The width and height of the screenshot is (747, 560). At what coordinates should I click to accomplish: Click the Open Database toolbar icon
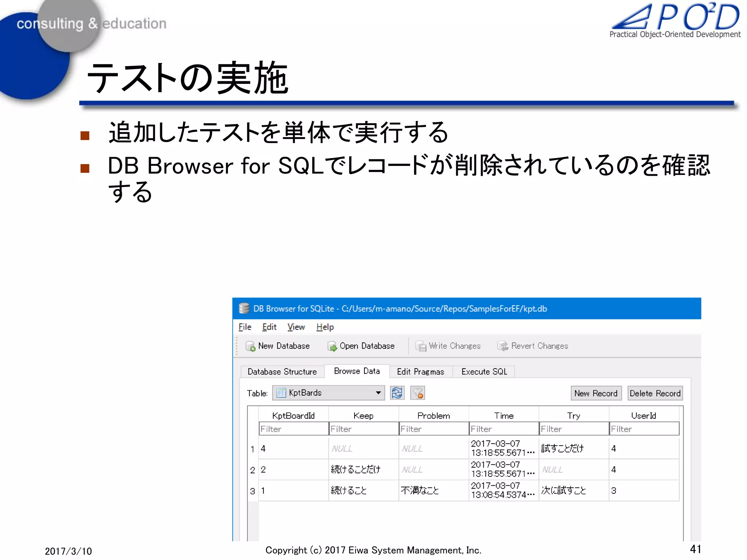coord(332,346)
